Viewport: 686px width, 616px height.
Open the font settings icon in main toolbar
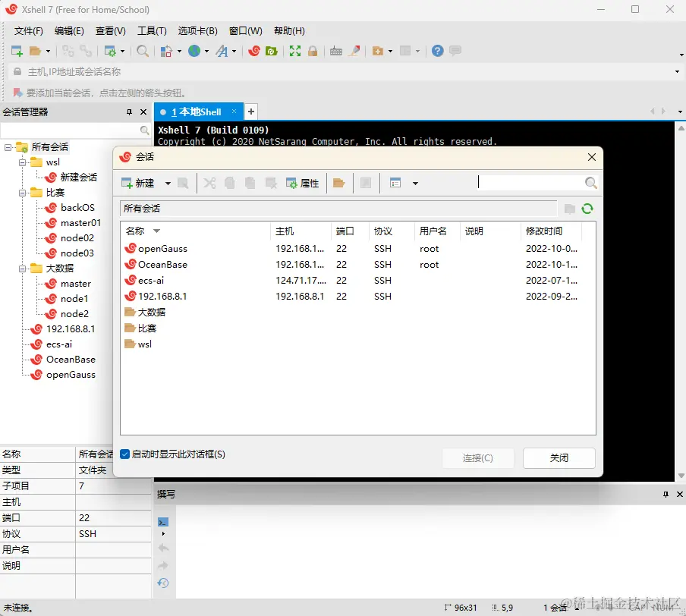(x=222, y=51)
